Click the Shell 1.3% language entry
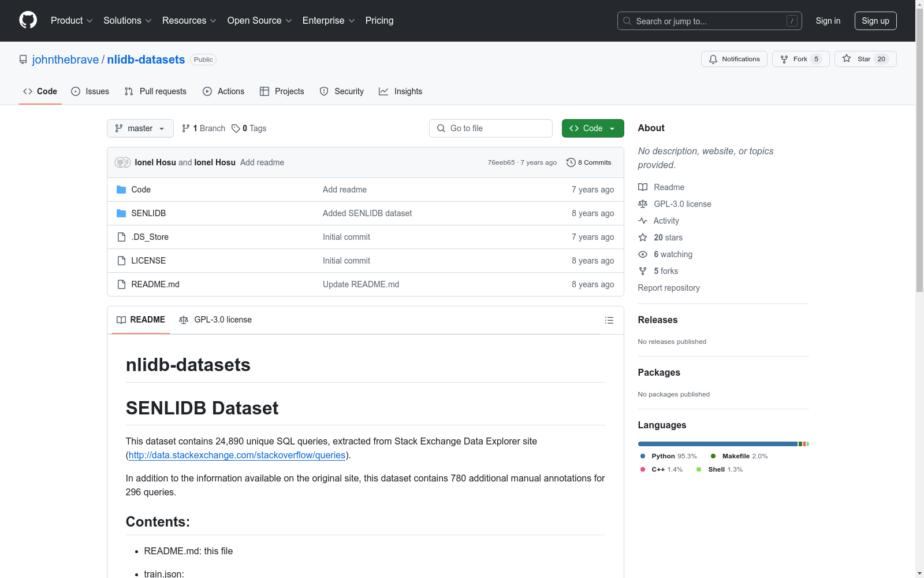 pos(720,469)
